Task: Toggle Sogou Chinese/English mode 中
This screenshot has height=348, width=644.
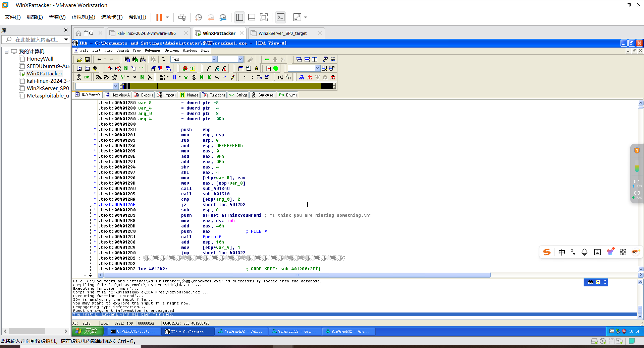Action: tap(562, 252)
